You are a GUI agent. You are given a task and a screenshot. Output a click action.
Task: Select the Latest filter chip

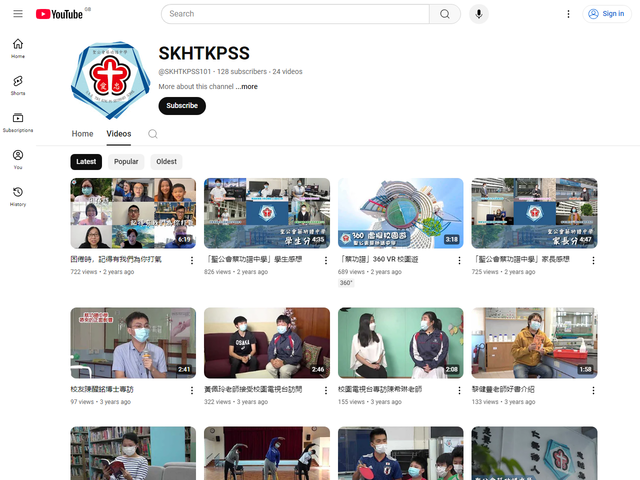click(x=86, y=161)
